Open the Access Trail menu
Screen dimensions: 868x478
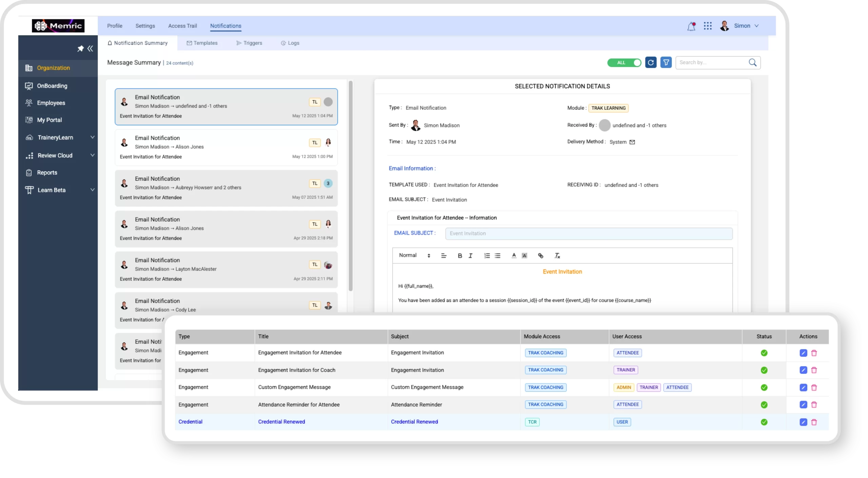click(182, 26)
